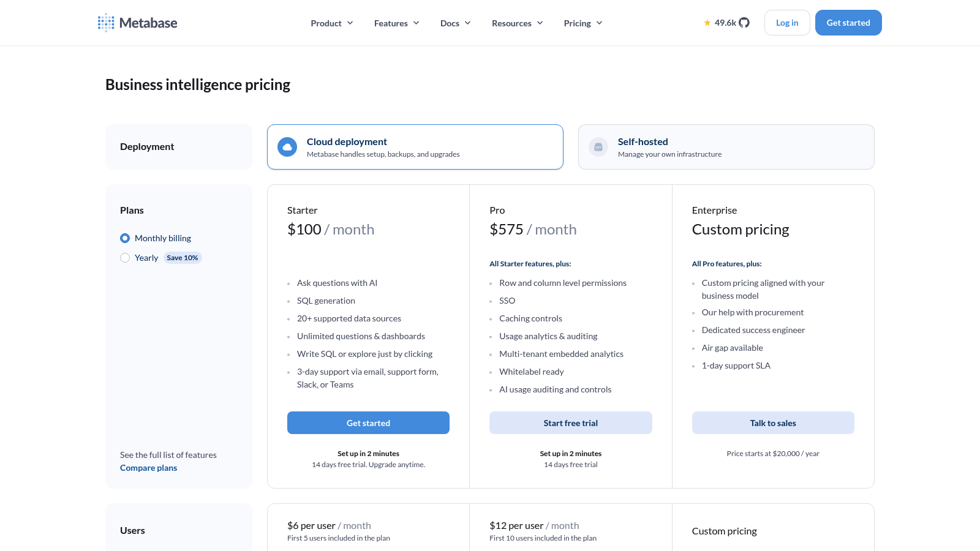Expand the Product menu chevron

tap(350, 23)
